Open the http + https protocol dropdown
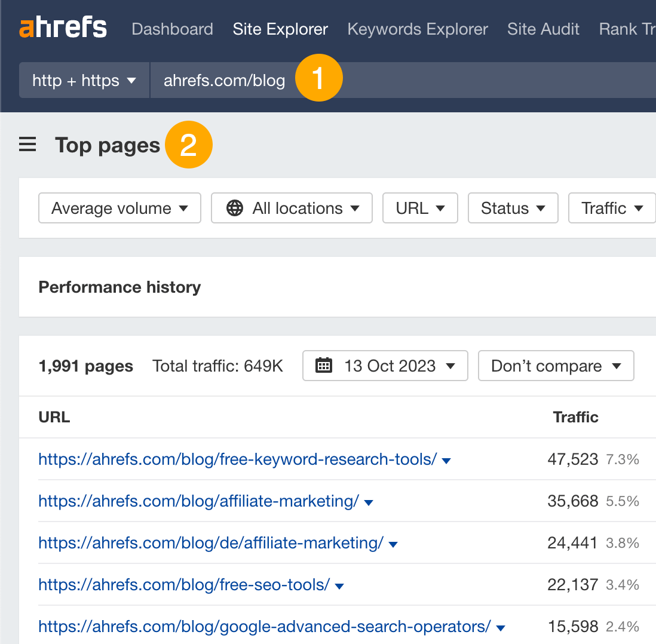Image resolution: width=656 pixels, height=644 pixels. tap(84, 80)
